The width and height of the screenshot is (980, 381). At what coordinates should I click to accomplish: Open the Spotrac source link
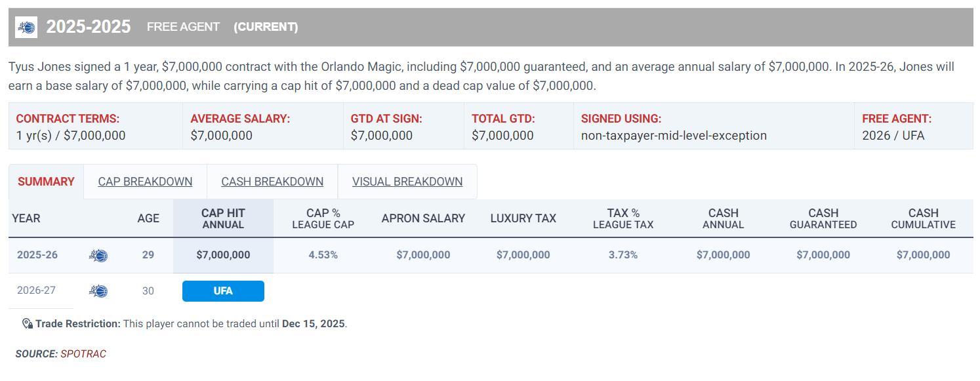pos(83,354)
